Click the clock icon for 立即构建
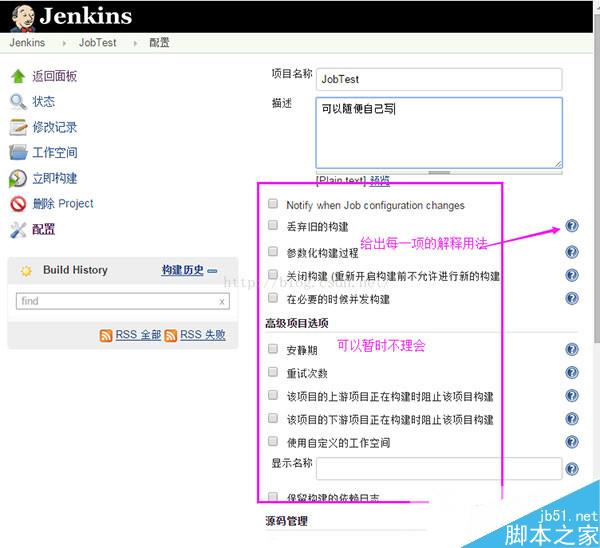 (18, 178)
